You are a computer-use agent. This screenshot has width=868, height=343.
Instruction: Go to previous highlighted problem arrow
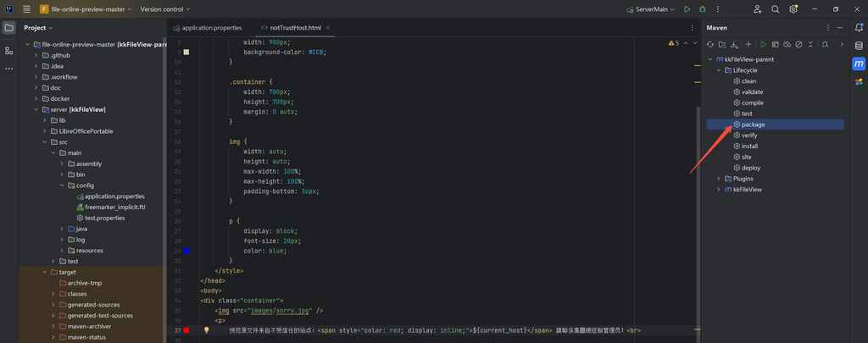point(686,42)
